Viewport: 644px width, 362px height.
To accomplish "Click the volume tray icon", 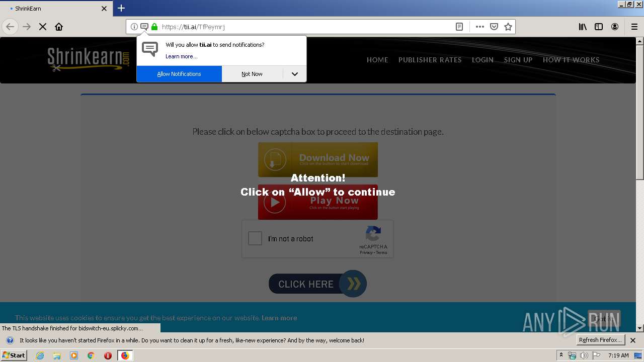I will 584,355.
